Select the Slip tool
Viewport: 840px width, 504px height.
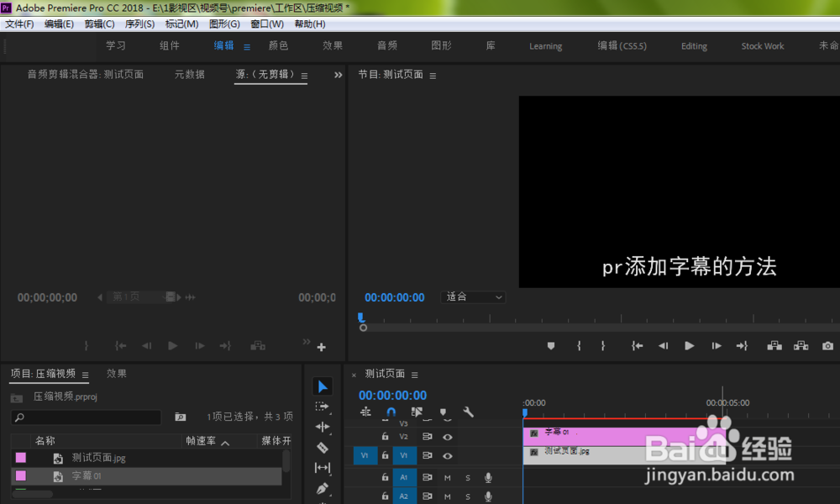322,468
